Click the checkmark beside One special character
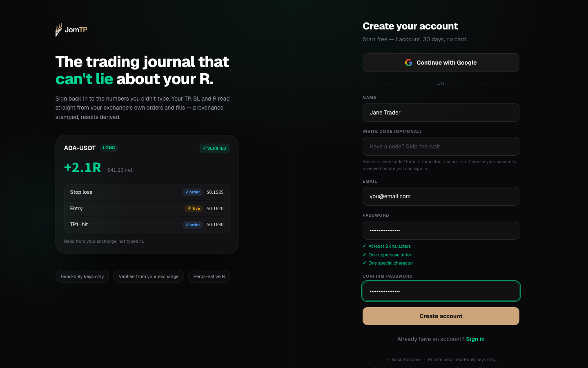The image size is (588, 368). [x=364, y=263]
